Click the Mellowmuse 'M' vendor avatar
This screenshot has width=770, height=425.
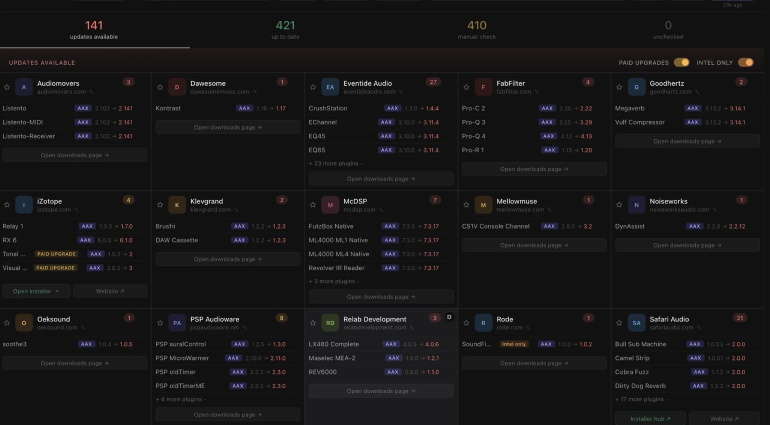click(483, 205)
